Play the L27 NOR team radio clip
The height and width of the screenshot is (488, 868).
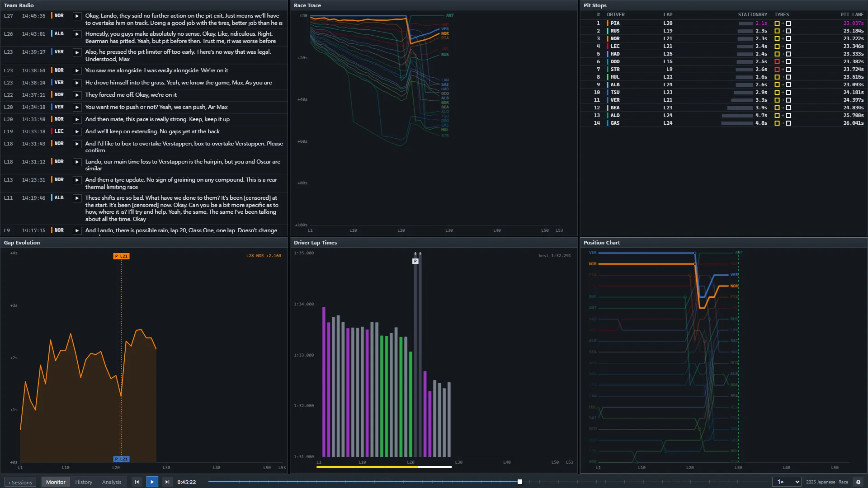tap(77, 16)
